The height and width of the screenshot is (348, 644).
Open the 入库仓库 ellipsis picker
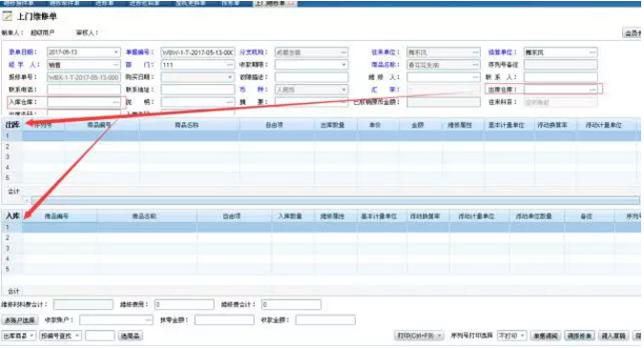click(x=115, y=102)
